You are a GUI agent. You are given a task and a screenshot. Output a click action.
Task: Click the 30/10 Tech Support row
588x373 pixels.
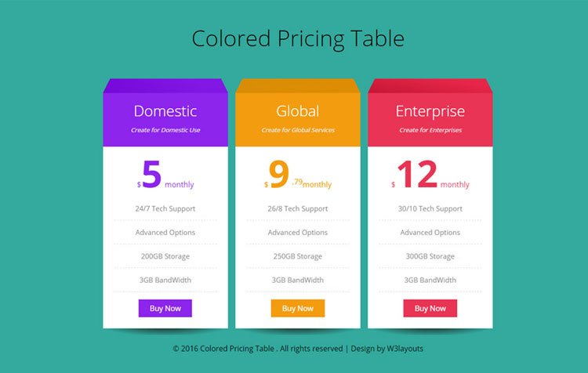point(430,208)
